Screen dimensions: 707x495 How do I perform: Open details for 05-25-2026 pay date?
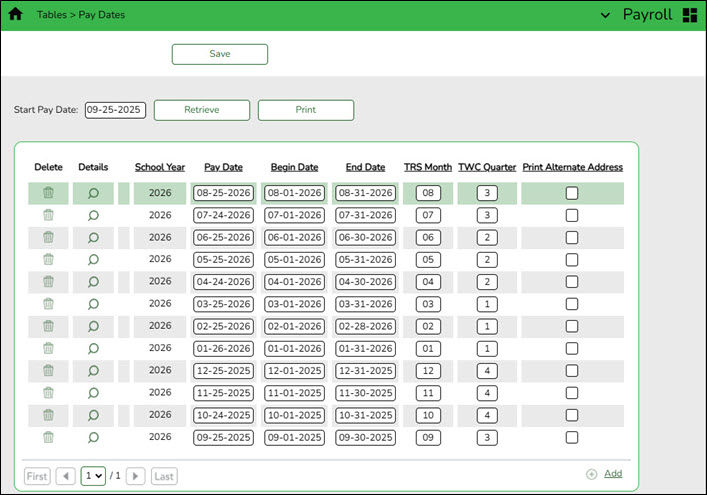[93, 260]
